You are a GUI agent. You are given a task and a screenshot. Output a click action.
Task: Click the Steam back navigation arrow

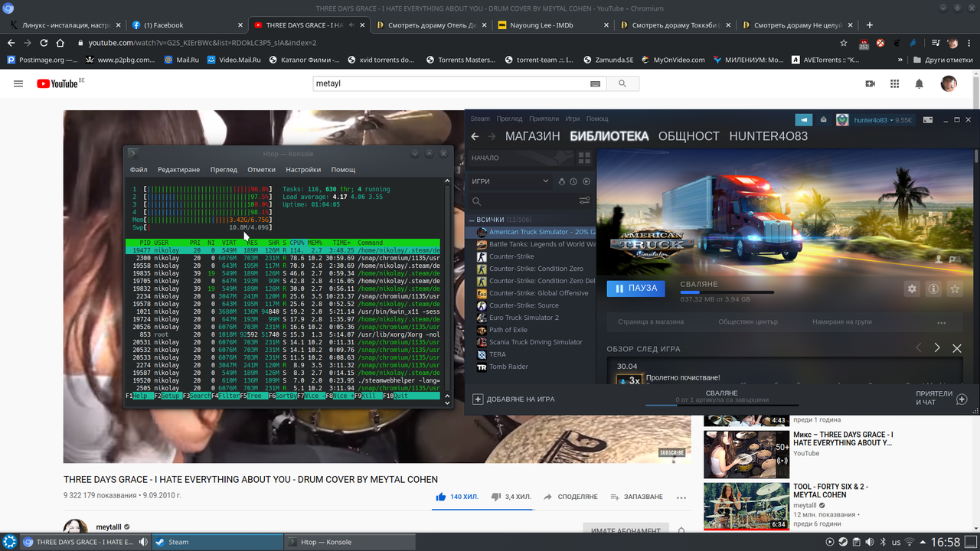(x=475, y=136)
